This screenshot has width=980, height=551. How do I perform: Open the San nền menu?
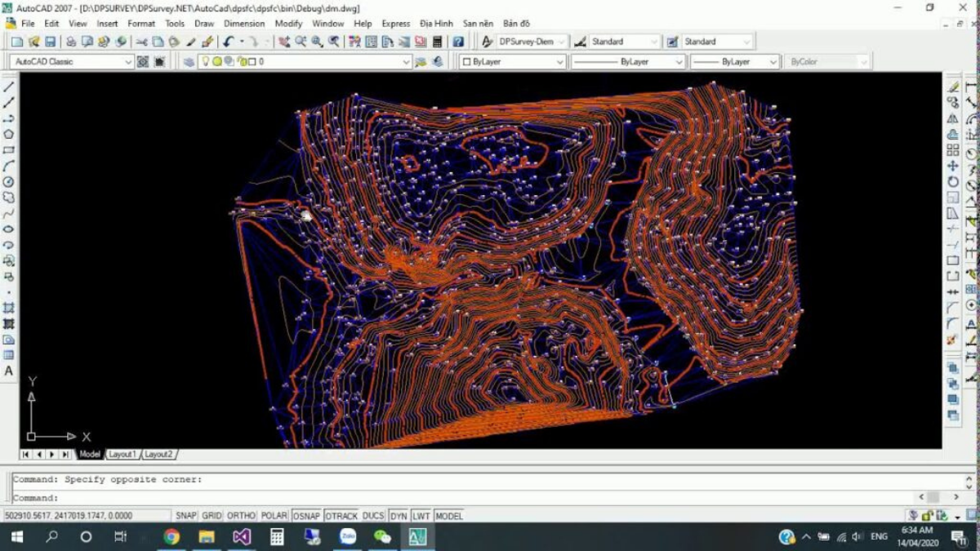coord(478,24)
